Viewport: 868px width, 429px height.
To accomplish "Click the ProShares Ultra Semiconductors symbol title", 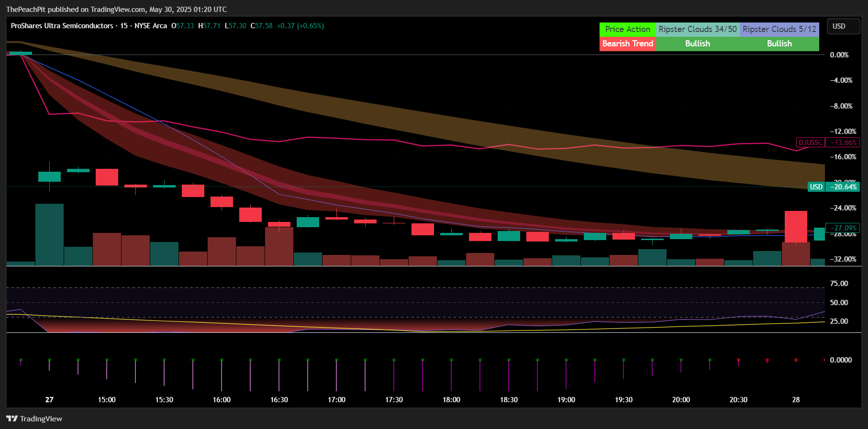I will (x=62, y=26).
